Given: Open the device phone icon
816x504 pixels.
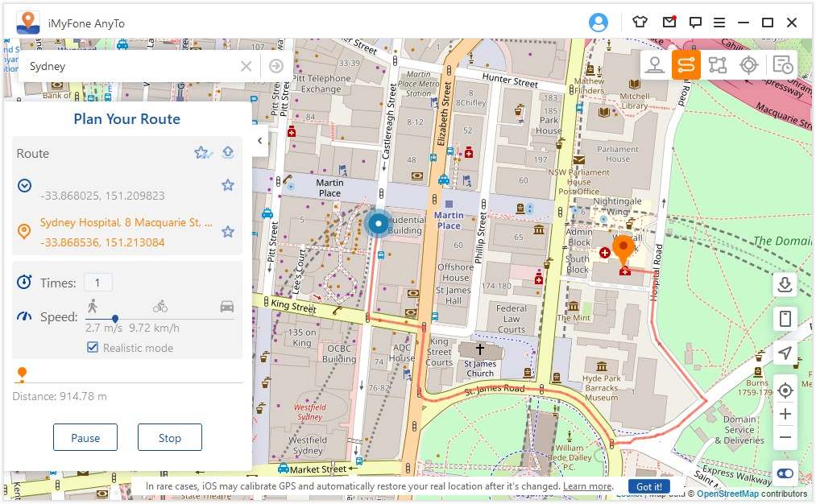Looking at the screenshot, I should 785,318.
